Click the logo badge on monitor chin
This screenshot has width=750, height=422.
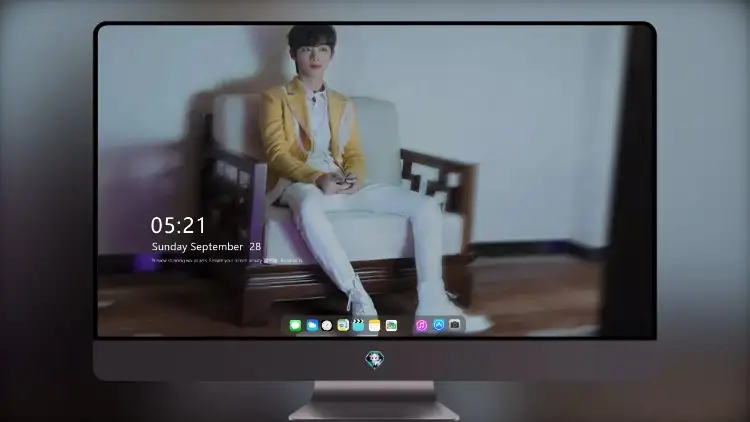(375, 360)
